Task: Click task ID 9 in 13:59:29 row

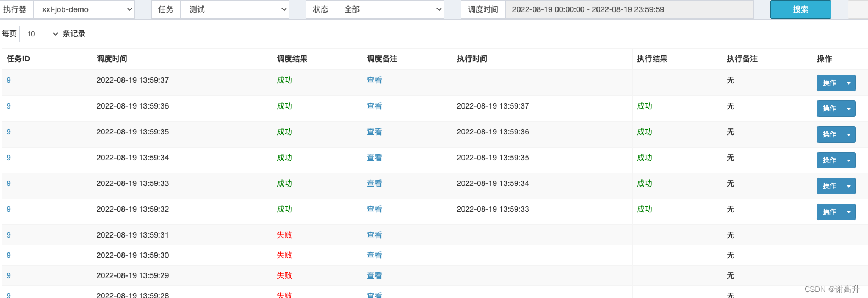Action: click(9, 275)
